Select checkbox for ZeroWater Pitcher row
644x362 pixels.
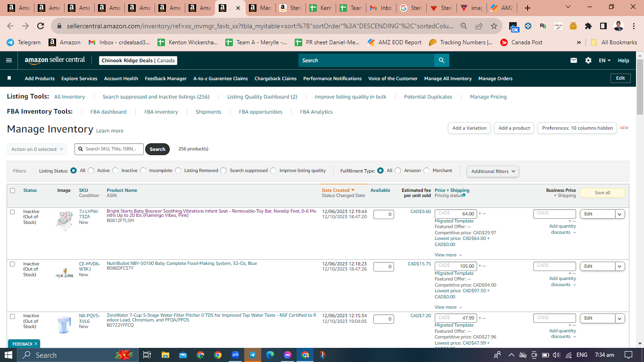(12, 316)
